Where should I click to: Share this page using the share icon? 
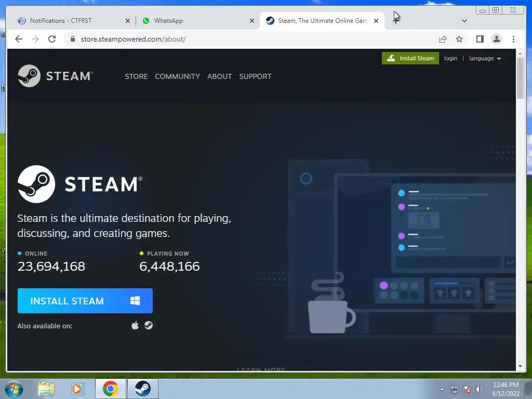[x=443, y=39]
